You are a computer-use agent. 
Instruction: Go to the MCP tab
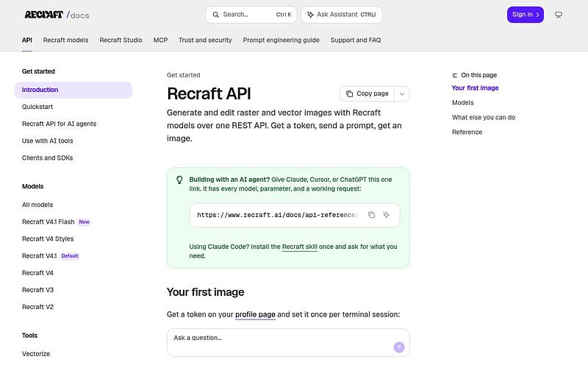(x=160, y=40)
